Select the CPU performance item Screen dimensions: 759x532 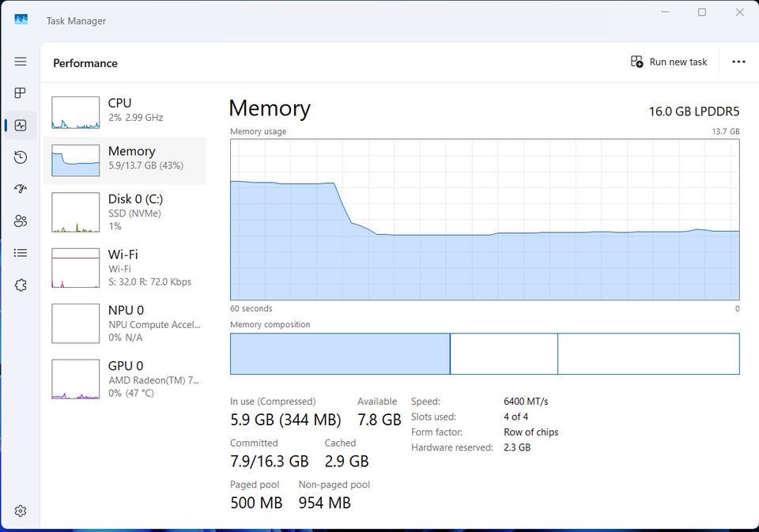[125, 112]
